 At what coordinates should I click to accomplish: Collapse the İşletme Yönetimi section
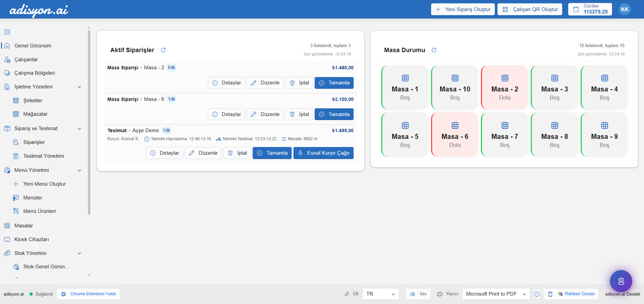tap(79, 87)
